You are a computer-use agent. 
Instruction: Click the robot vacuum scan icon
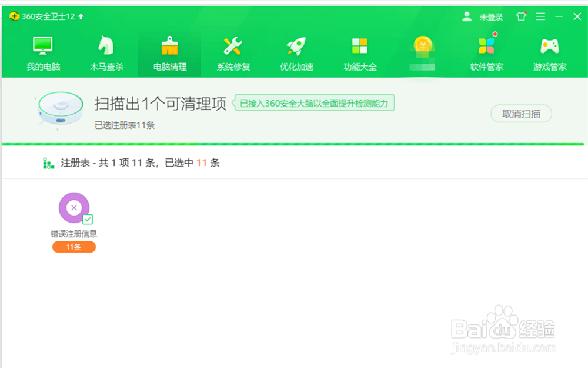(x=60, y=108)
